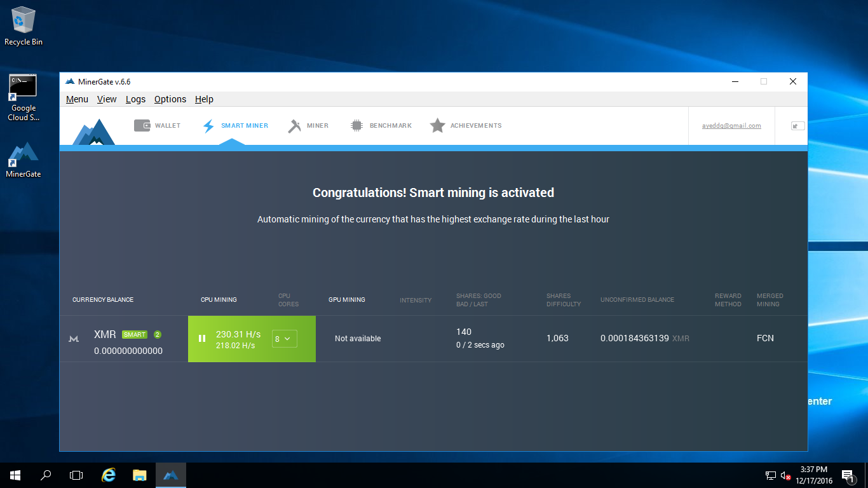This screenshot has height=488, width=868.
Task: Open the View menu
Action: (x=107, y=99)
